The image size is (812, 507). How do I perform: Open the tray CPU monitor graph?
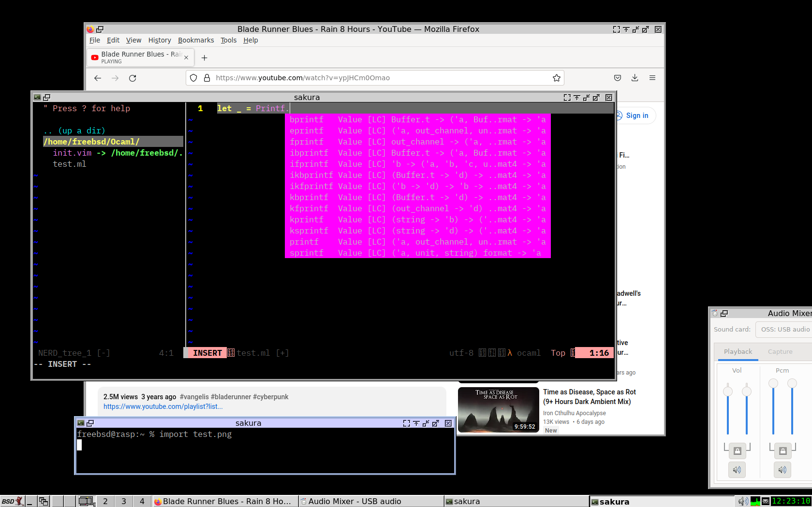tap(755, 501)
